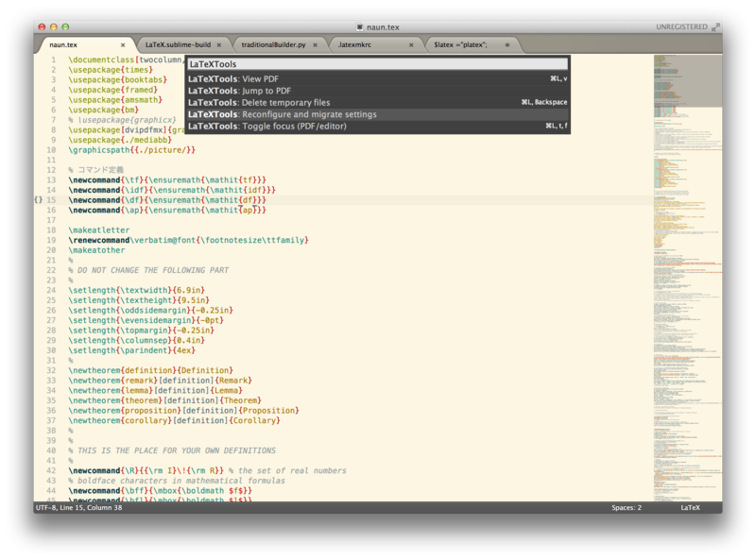The image size is (756, 560).
Task: Click the \makeatletter line
Action: click(x=99, y=229)
